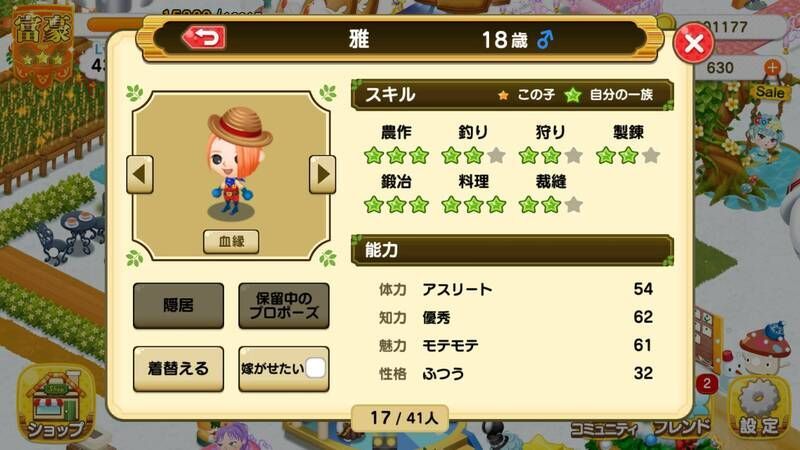Open the ショップ shop icon

56,404
